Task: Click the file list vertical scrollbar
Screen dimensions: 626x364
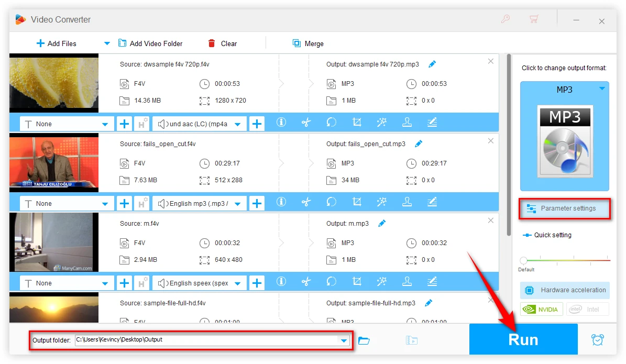Action: point(509,145)
